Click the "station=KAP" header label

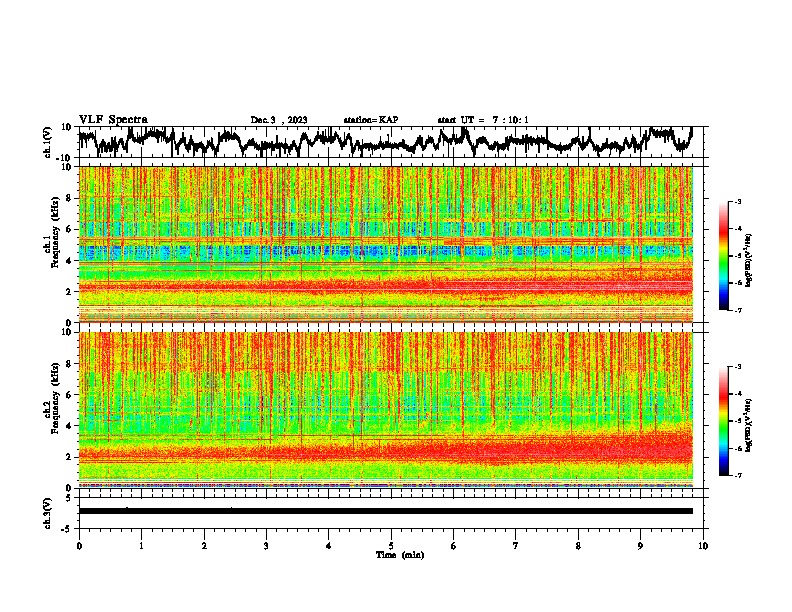(371, 120)
